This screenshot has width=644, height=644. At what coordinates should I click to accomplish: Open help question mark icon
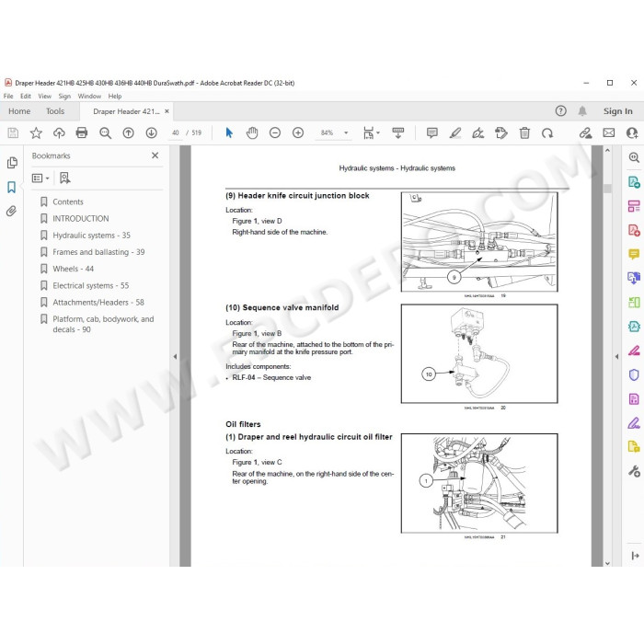coord(560,111)
